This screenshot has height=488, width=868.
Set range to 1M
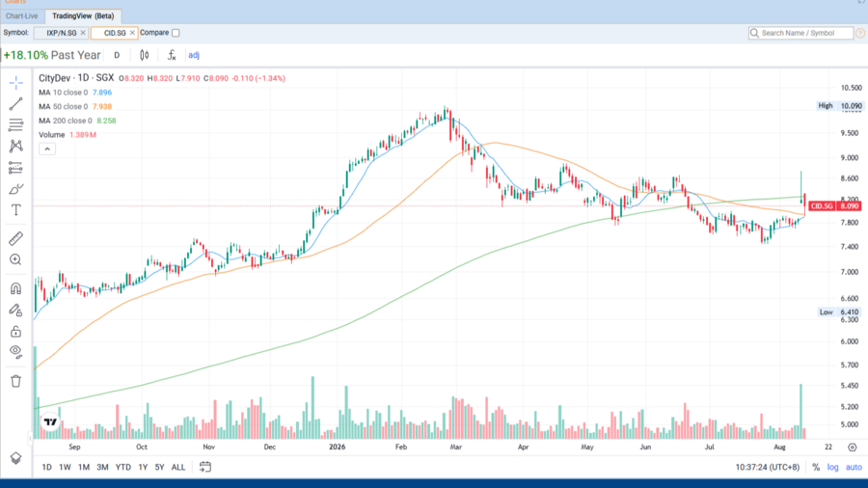(x=84, y=467)
